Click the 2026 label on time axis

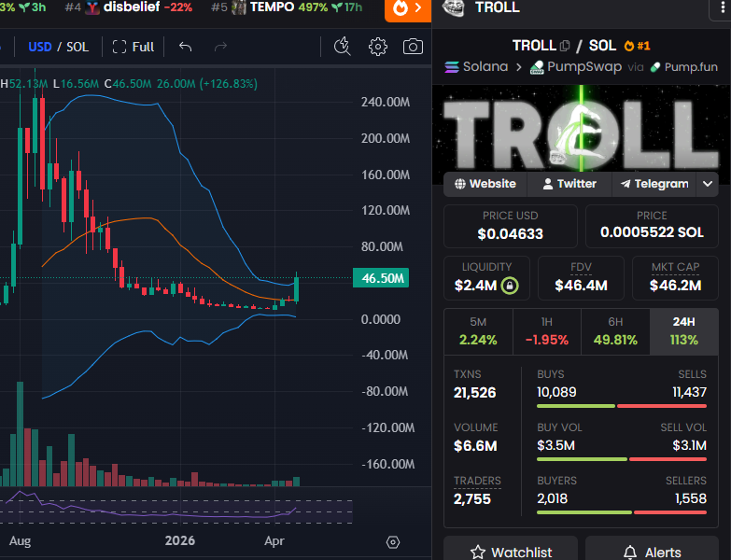[179, 540]
